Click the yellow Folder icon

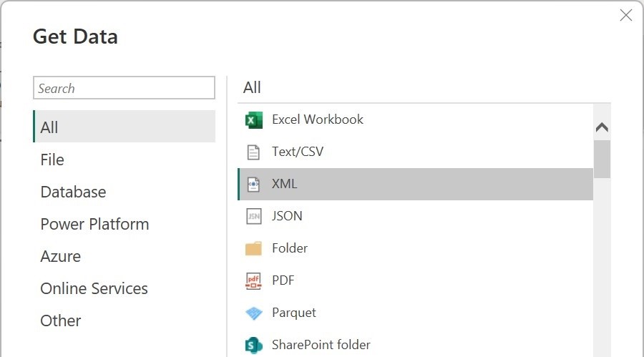pyautogui.click(x=253, y=248)
